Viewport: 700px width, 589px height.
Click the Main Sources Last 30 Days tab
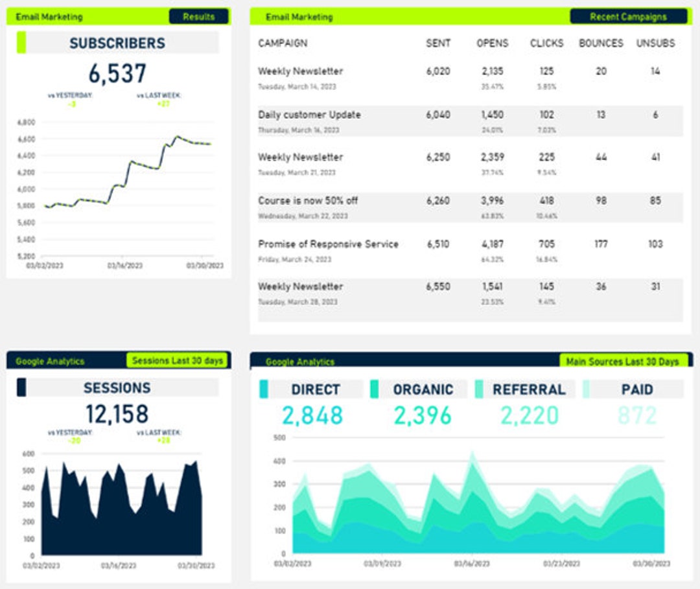click(x=623, y=361)
